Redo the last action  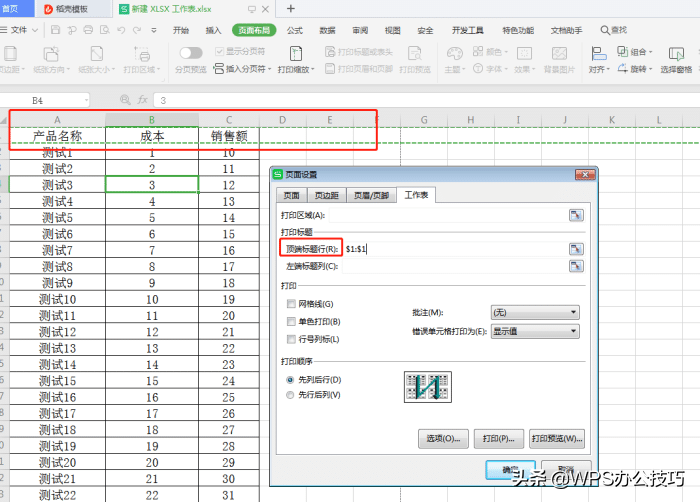click(137, 30)
